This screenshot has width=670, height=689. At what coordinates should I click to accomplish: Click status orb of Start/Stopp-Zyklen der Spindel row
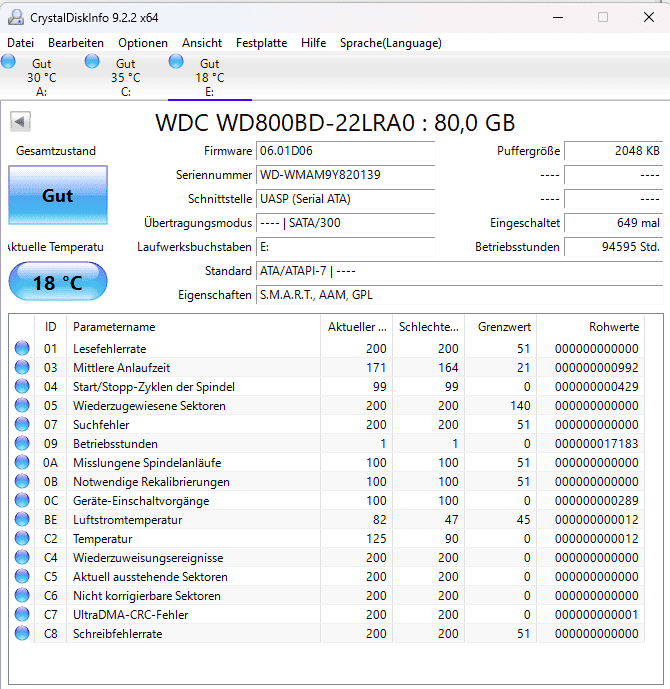[22, 387]
